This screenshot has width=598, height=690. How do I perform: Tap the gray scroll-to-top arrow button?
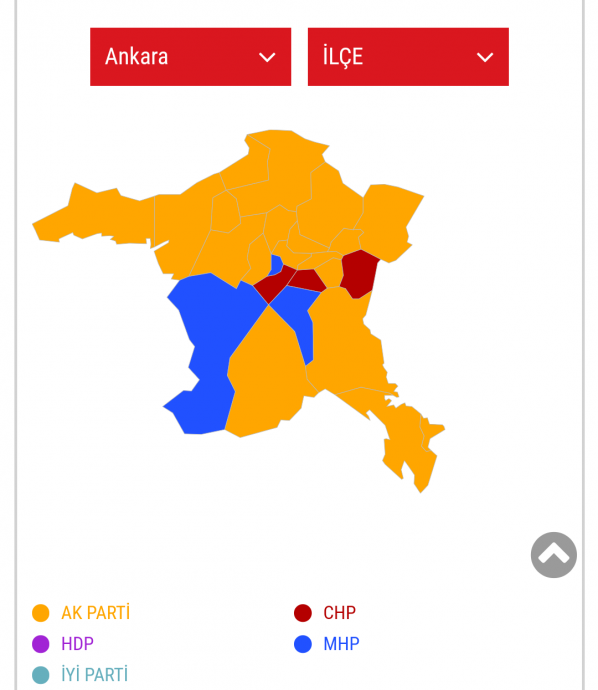554,555
